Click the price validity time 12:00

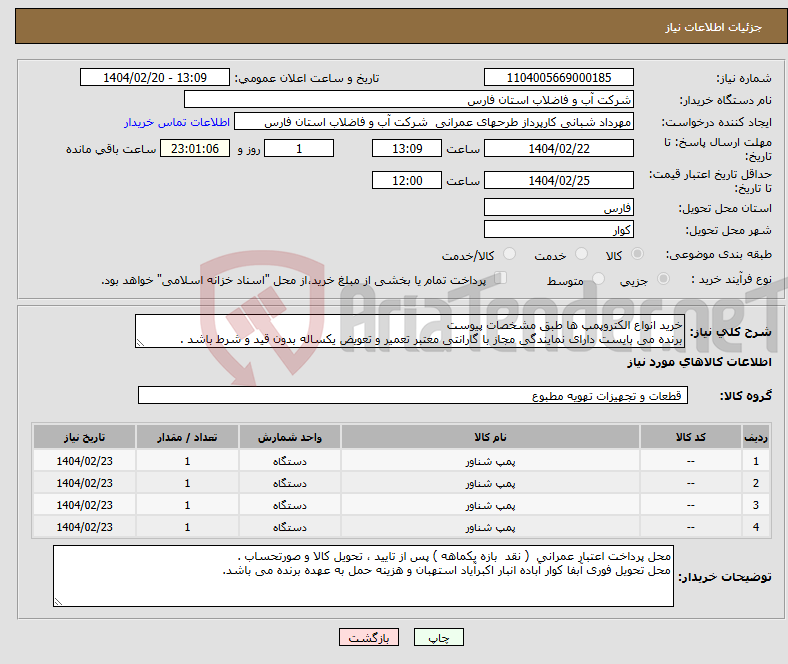[x=407, y=180]
